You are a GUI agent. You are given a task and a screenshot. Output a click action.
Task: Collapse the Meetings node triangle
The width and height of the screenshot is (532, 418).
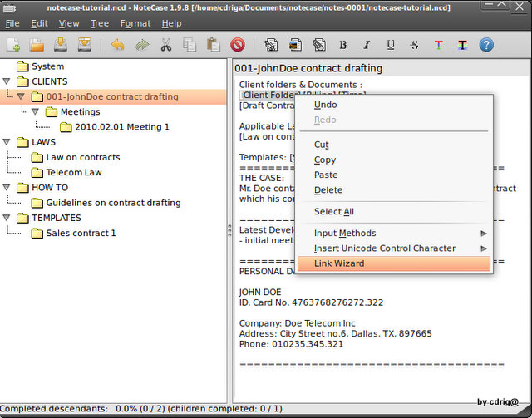pyautogui.click(x=35, y=111)
